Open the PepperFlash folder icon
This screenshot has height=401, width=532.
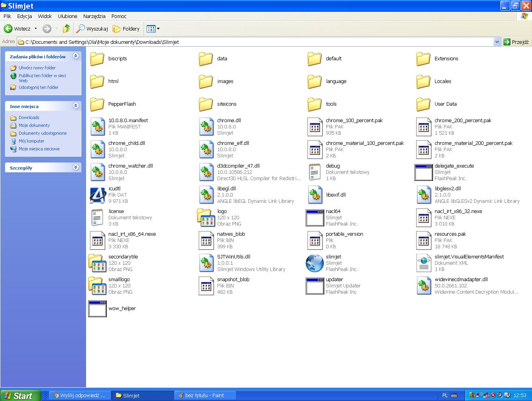tap(97, 104)
